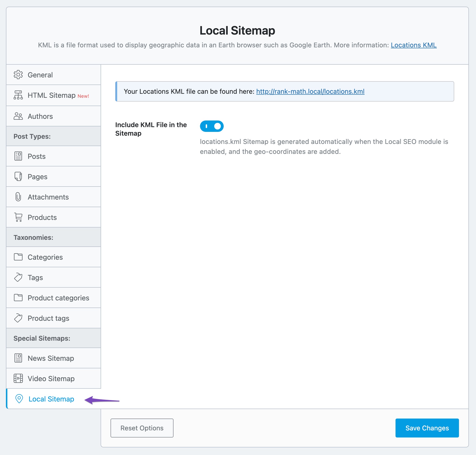Click the HTML Sitemap hierarchy icon

click(x=18, y=95)
